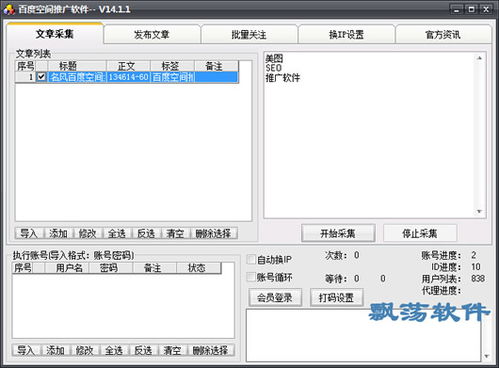499x368 pixels.
Task: Click 反选 button under account list
Action: click(x=143, y=350)
